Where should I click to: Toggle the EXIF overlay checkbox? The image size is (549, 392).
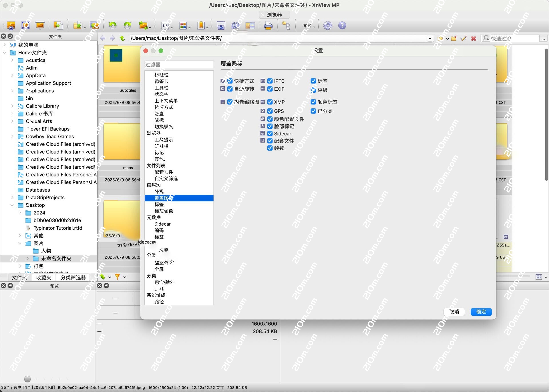(x=270, y=89)
